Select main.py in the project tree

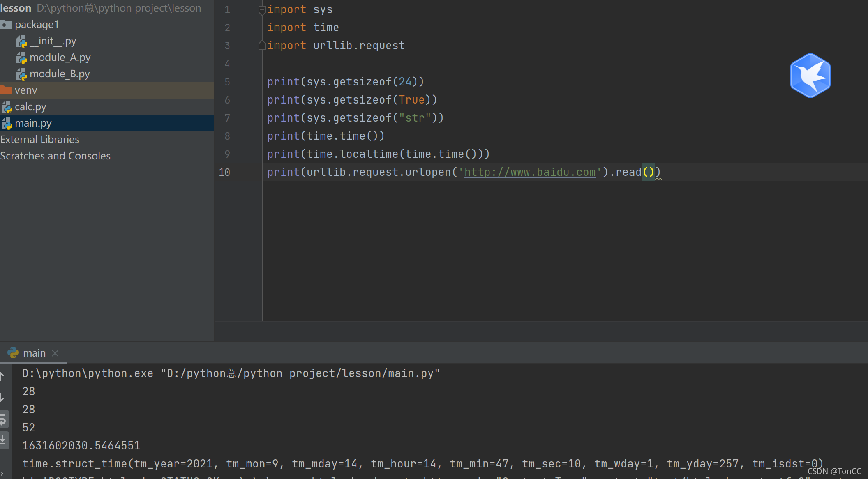click(107, 123)
